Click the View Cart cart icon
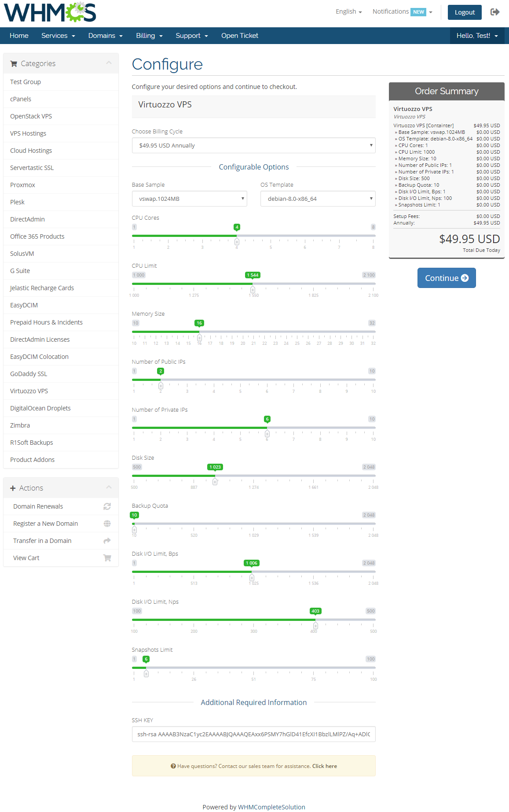This screenshot has width=509, height=812. tap(107, 558)
